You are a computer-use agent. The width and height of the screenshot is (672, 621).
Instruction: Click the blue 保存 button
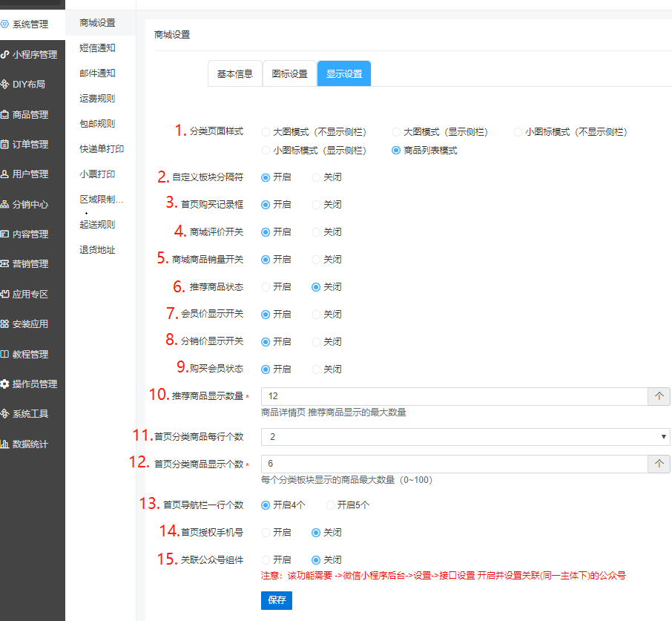pyautogui.click(x=277, y=600)
